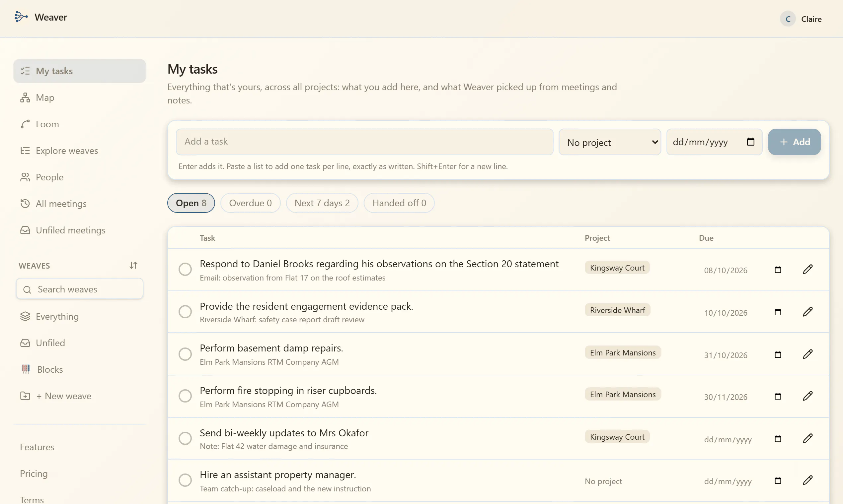The image size is (843, 504).
Task: Open date picker for 30/11/2026 task
Action: coord(778,396)
